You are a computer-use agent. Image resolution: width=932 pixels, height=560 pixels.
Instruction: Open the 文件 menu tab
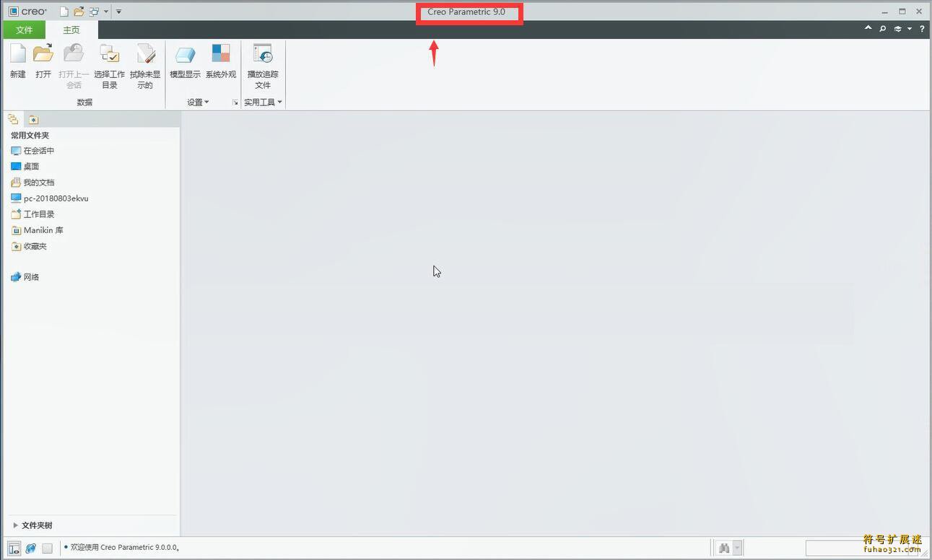click(x=25, y=30)
